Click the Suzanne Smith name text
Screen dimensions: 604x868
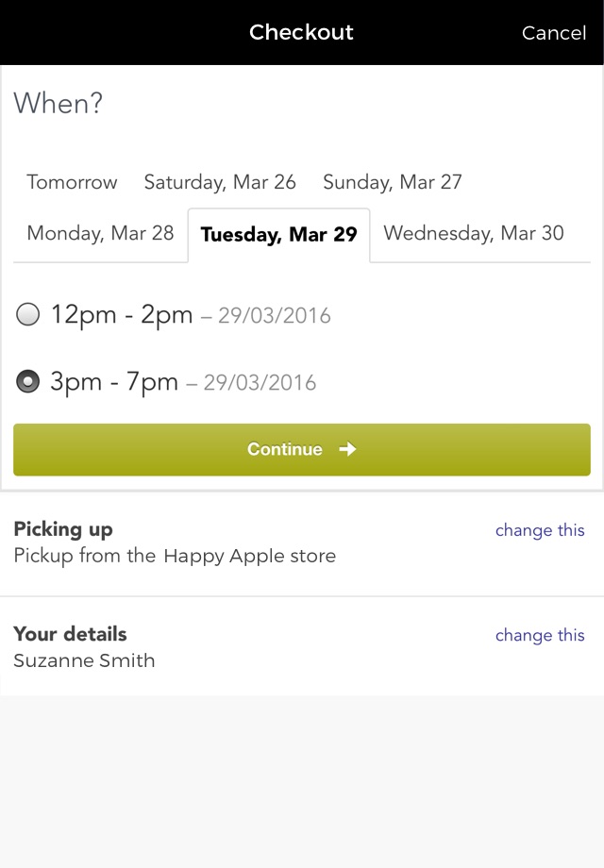click(84, 660)
